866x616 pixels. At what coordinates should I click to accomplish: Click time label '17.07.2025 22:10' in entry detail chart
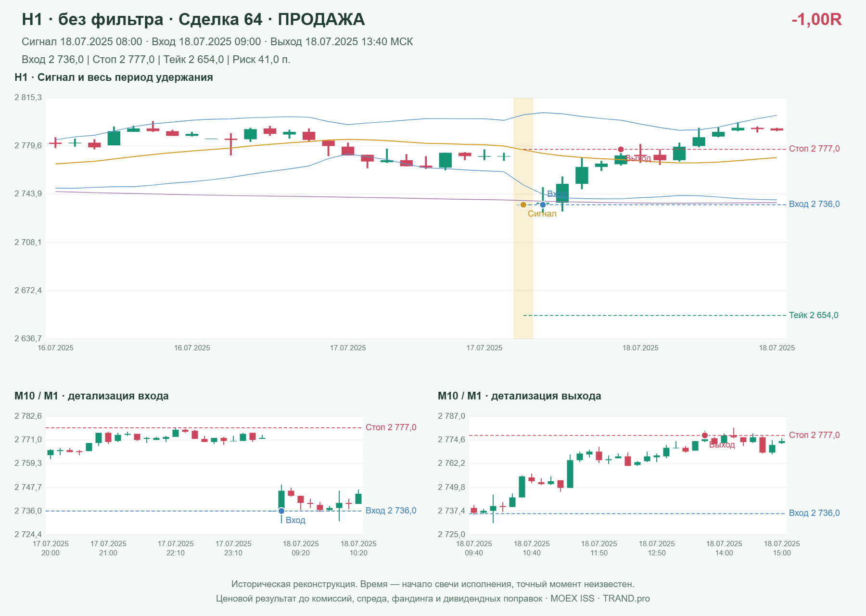click(x=176, y=548)
